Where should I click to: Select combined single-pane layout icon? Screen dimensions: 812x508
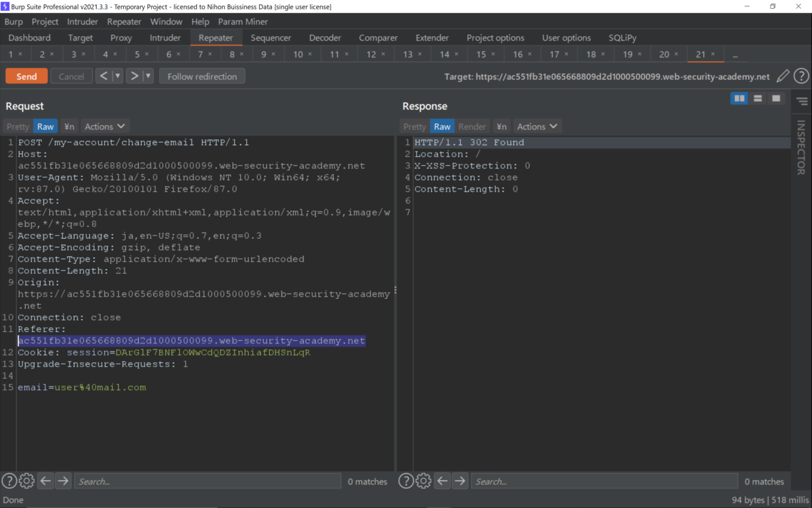click(x=776, y=99)
